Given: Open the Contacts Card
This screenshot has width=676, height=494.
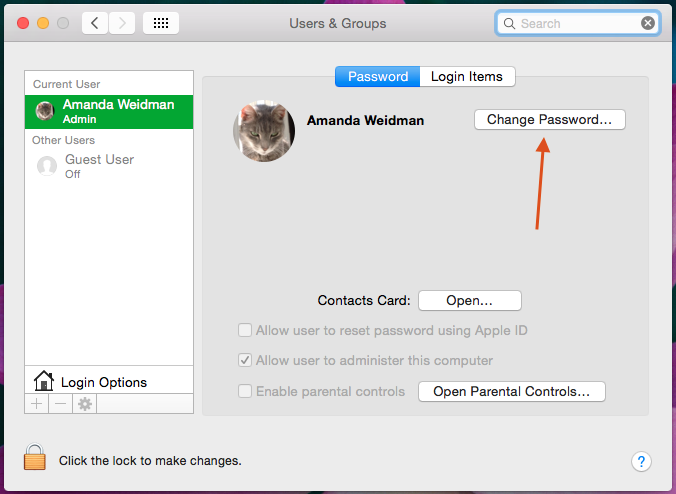Looking at the screenshot, I should click(x=469, y=300).
